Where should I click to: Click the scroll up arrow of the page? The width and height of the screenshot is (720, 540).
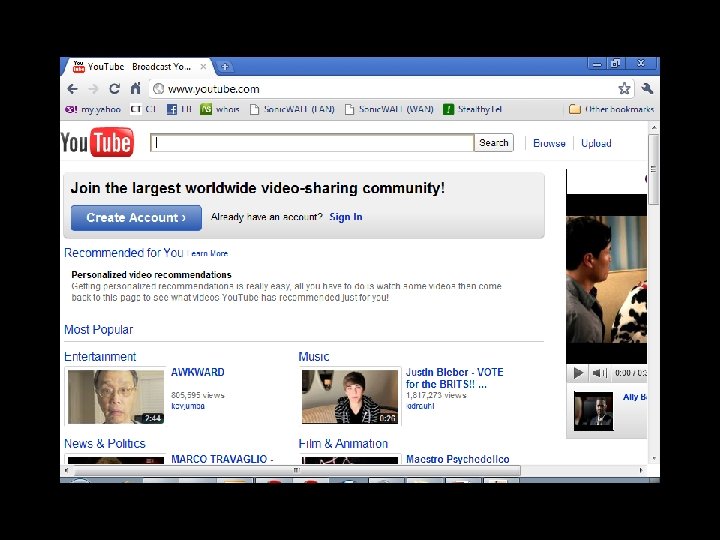pyautogui.click(x=654, y=128)
